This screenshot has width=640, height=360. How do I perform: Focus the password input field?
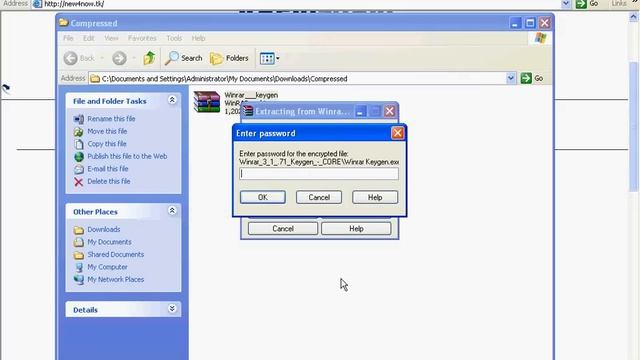319,174
